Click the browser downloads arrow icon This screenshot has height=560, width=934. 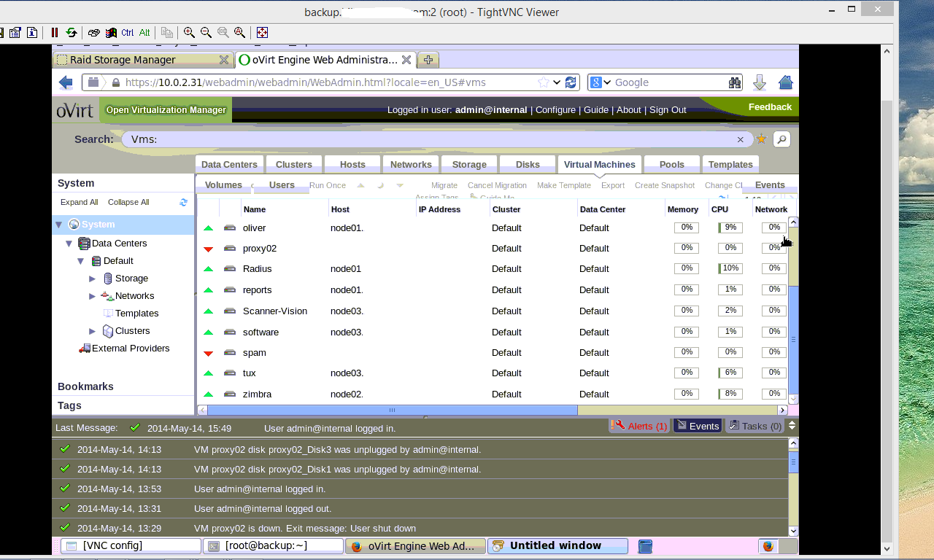(x=759, y=82)
